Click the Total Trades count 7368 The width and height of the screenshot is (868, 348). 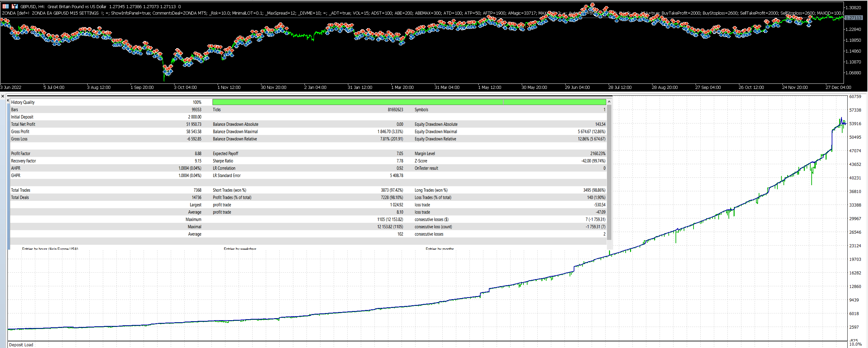197,190
